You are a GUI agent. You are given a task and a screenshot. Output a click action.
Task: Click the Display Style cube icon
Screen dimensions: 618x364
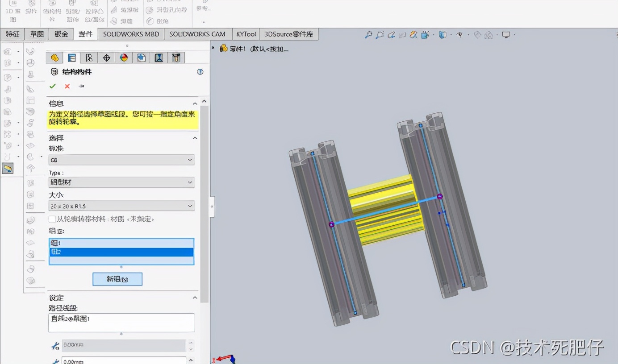[x=443, y=34]
